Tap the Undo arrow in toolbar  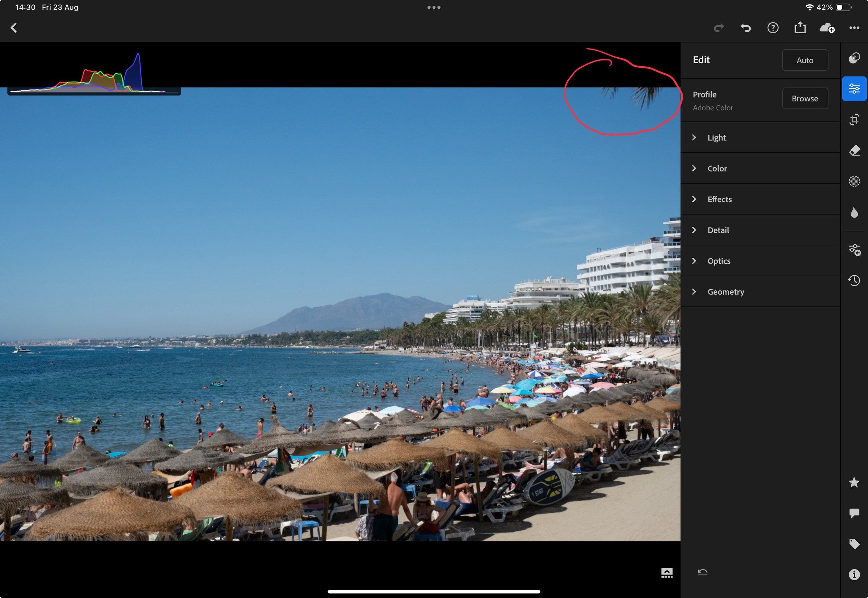[x=745, y=28]
